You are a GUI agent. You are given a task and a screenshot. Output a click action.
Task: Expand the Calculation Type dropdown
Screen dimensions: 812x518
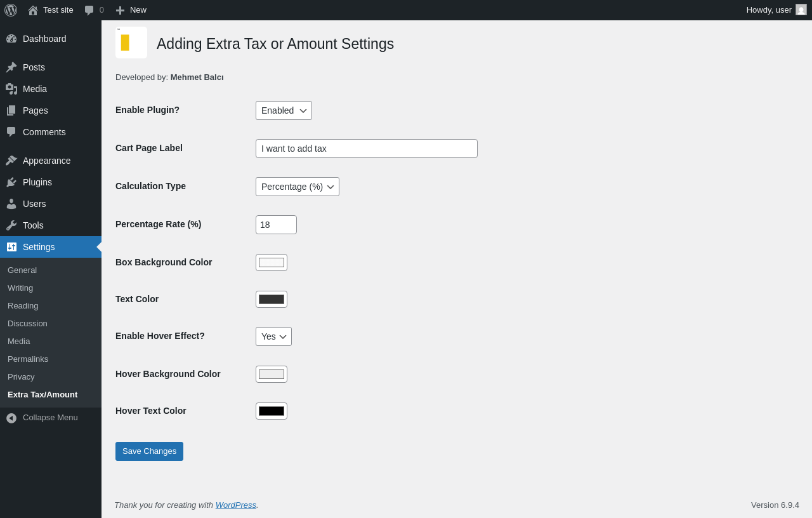(297, 187)
